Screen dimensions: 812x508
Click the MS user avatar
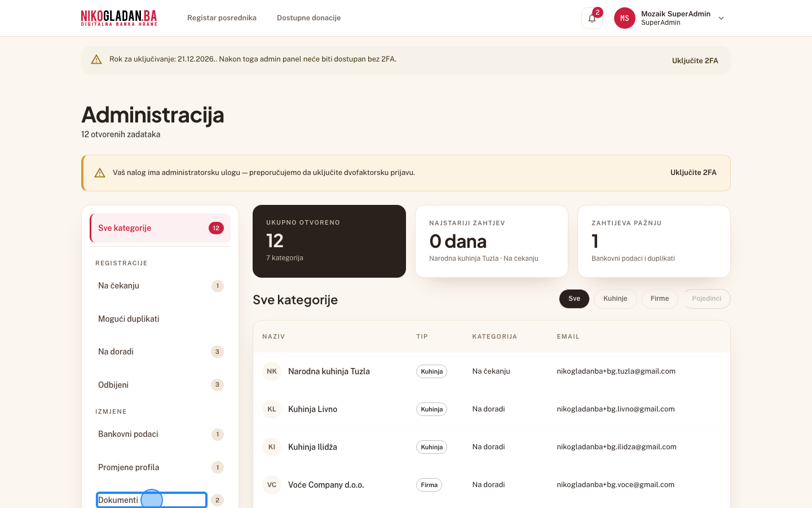[624, 18]
